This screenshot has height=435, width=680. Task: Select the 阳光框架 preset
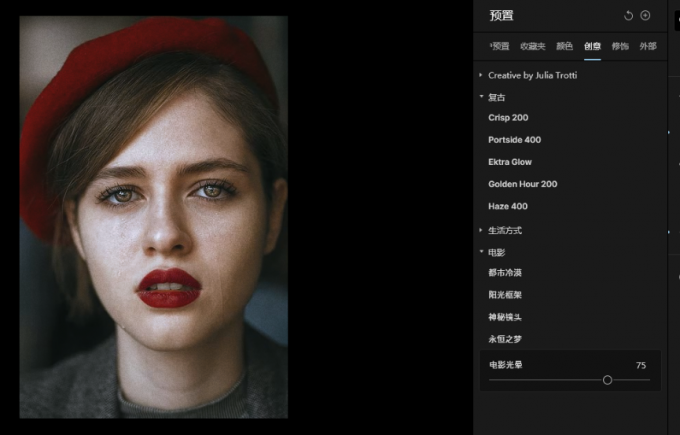coord(505,295)
